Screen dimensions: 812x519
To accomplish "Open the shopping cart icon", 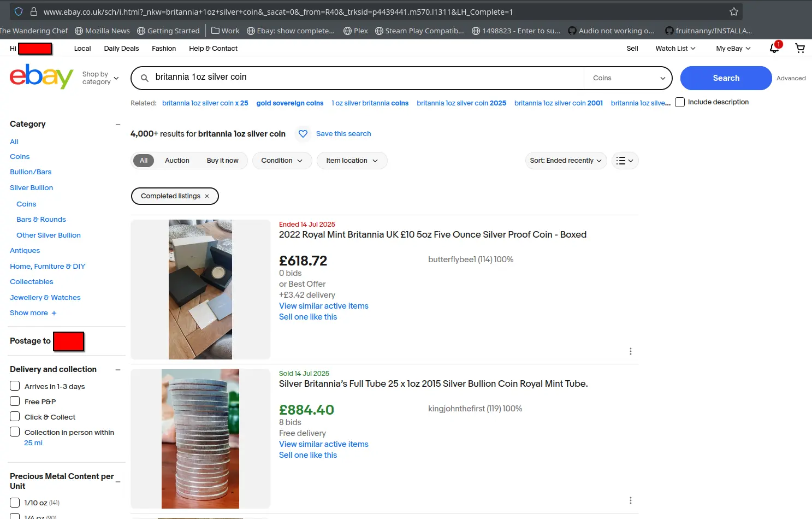I will coord(800,48).
